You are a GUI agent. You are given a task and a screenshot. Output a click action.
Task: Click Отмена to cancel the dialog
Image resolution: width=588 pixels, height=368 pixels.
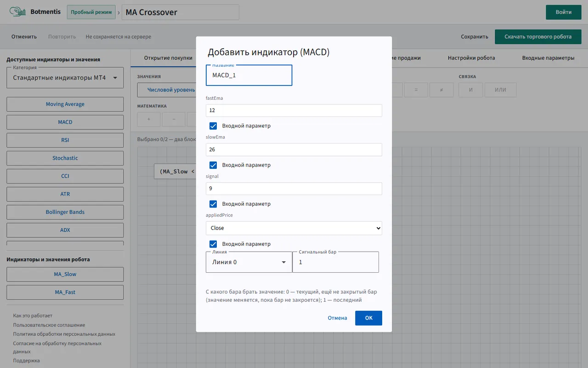[337, 318]
